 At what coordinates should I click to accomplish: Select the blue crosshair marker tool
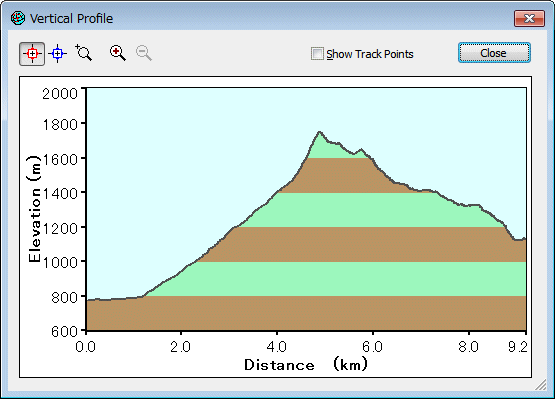point(57,54)
